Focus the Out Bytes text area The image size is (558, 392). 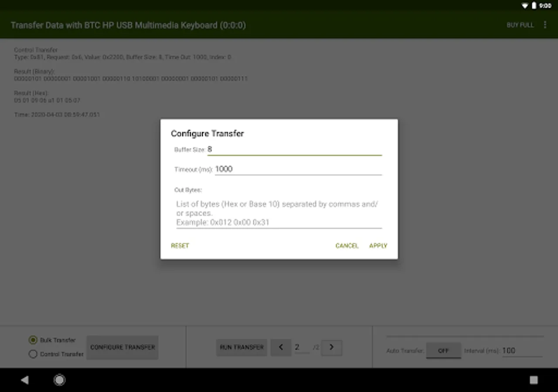point(278,213)
